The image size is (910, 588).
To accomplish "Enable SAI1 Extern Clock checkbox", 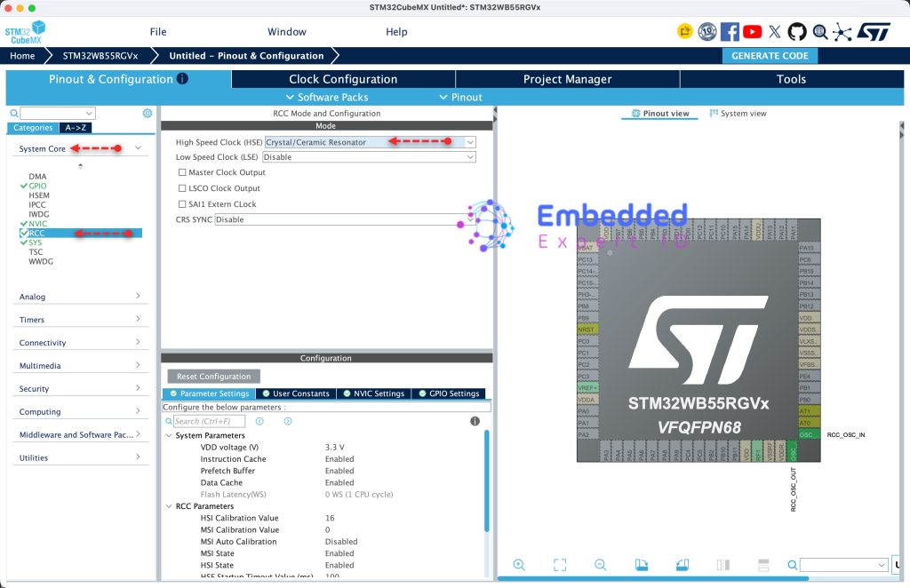I will (182, 204).
